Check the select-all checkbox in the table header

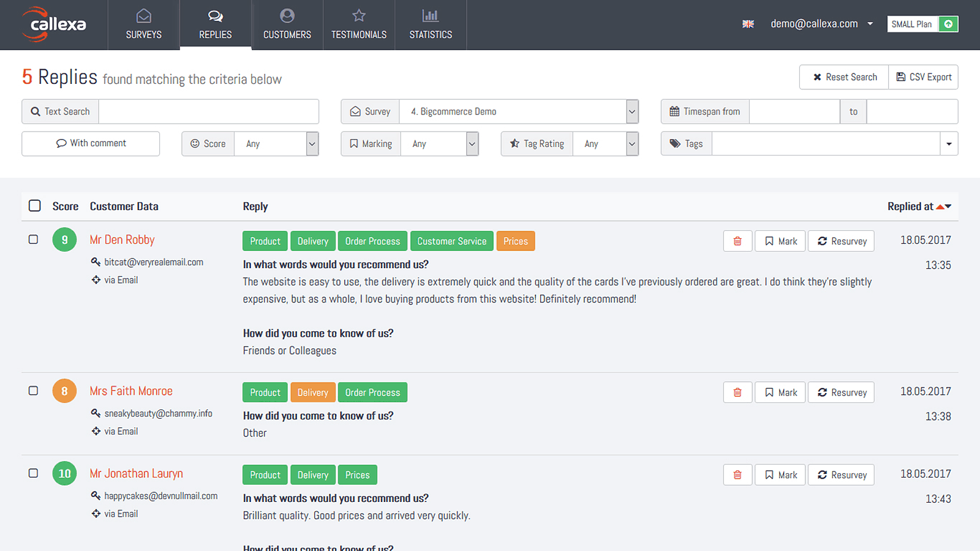pos(34,206)
